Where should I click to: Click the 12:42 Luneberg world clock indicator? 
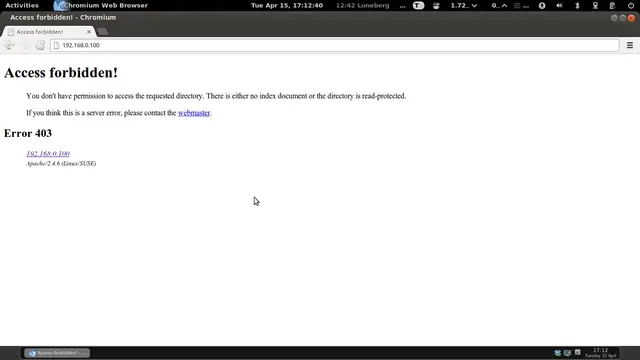362,5
